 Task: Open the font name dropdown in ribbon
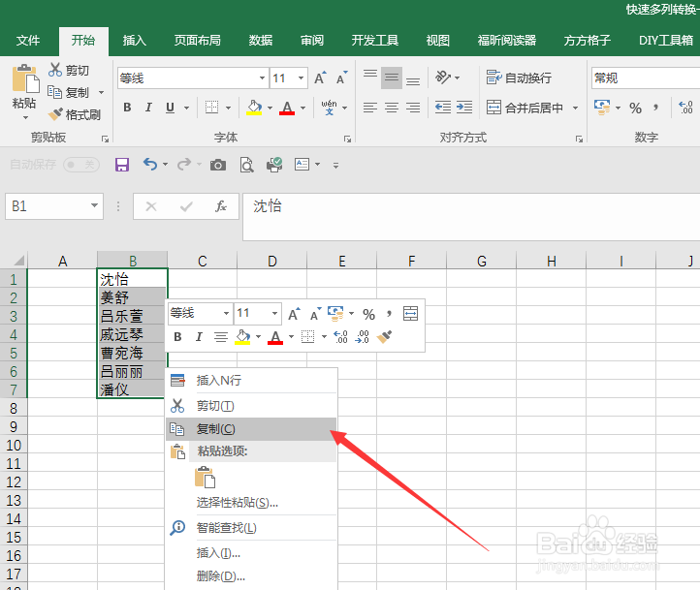coord(262,78)
